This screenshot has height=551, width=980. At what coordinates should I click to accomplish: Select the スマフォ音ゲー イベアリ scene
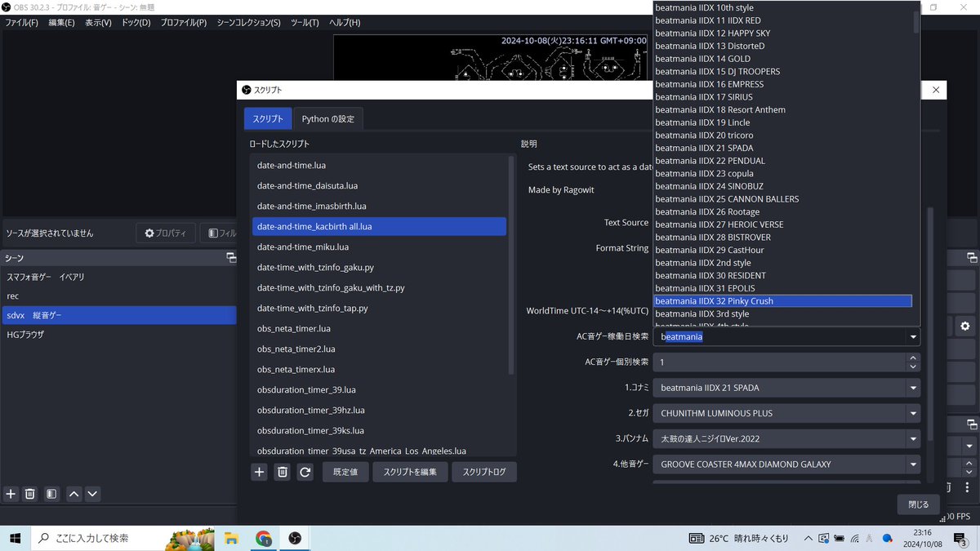pyautogui.click(x=118, y=277)
